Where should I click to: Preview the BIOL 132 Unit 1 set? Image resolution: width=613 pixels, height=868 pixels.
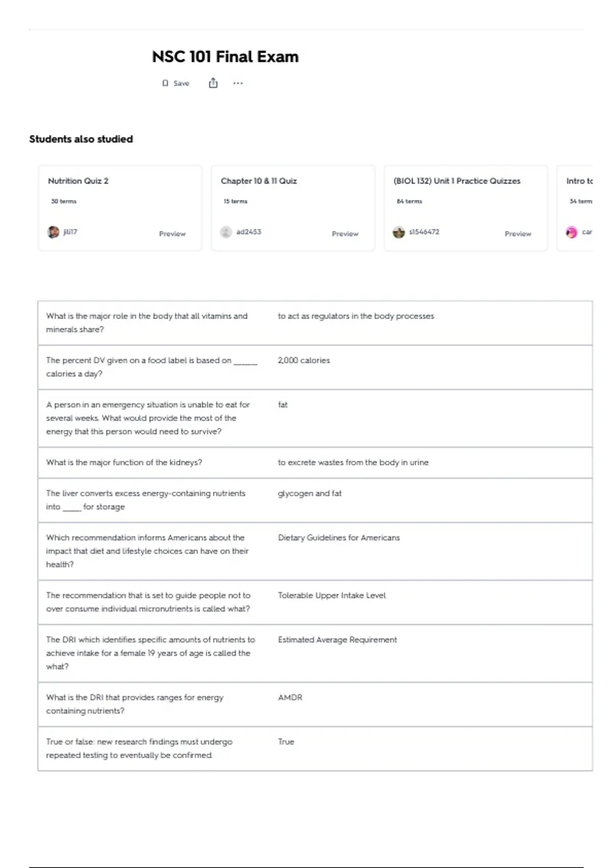click(x=517, y=234)
